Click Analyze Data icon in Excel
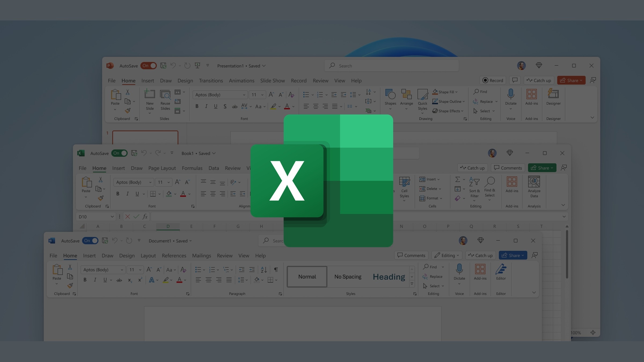This screenshot has width=644, height=362. coord(534,182)
